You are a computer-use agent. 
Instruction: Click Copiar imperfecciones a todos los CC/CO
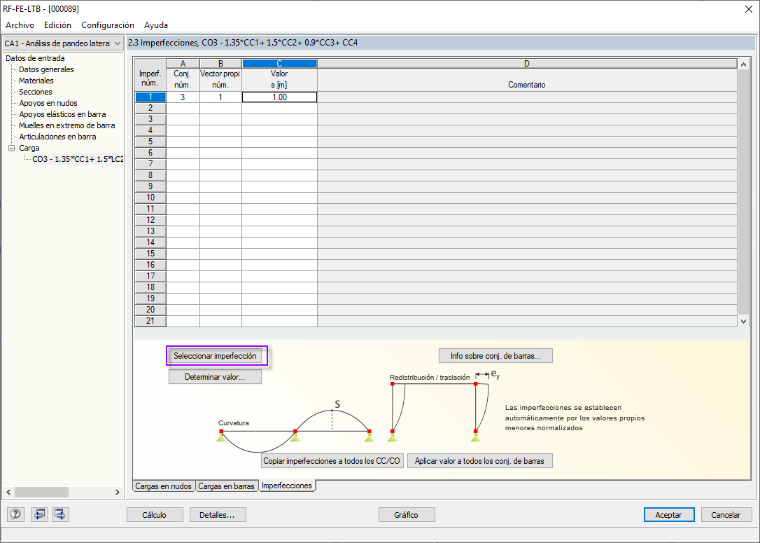pyautogui.click(x=332, y=461)
